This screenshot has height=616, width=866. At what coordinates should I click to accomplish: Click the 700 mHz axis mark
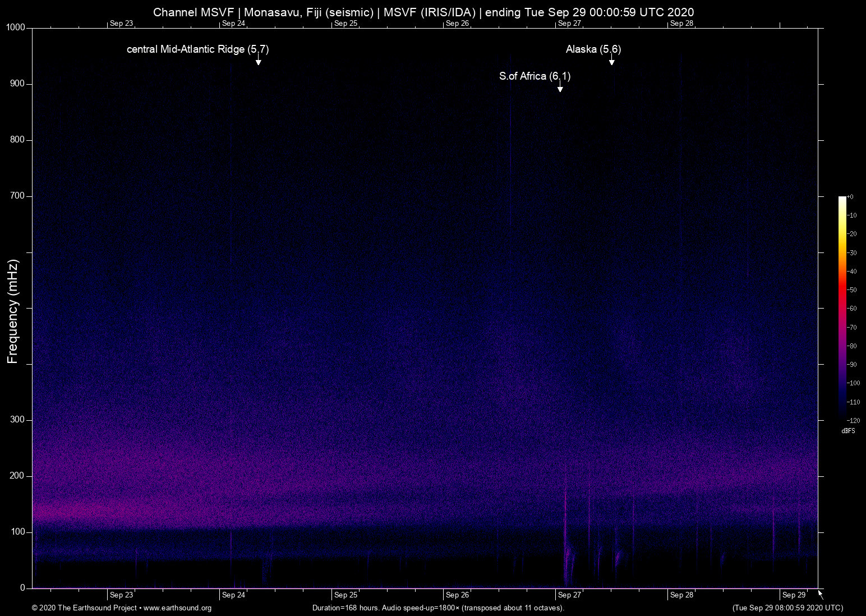point(17,195)
